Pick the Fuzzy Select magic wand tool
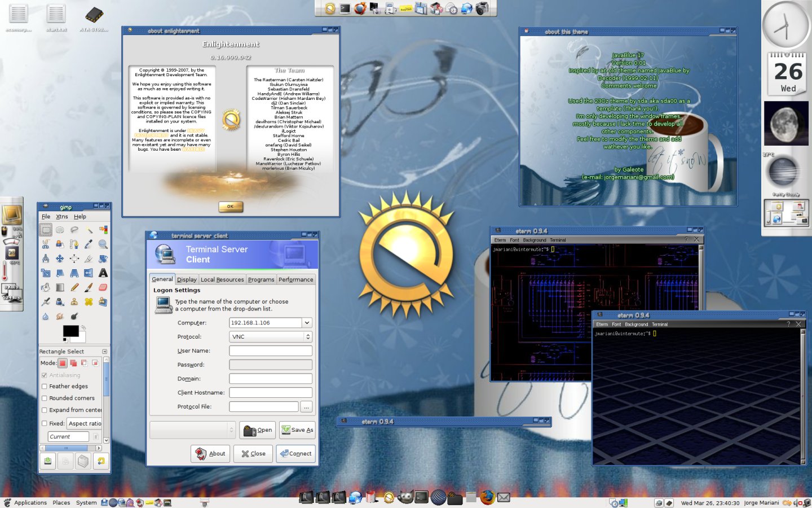 click(x=89, y=230)
